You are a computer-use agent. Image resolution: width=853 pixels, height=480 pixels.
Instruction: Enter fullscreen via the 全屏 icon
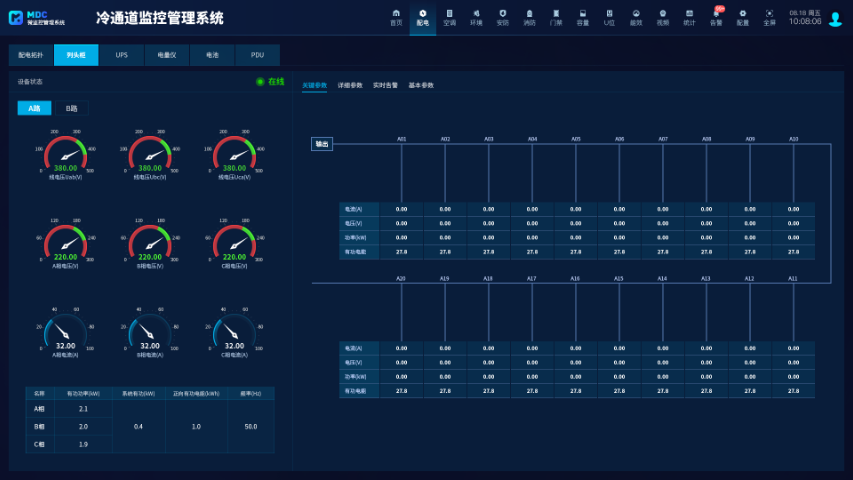769,16
